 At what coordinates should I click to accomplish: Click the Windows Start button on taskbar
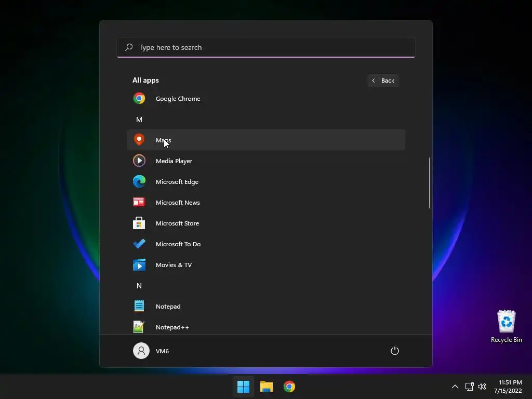[243, 387]
